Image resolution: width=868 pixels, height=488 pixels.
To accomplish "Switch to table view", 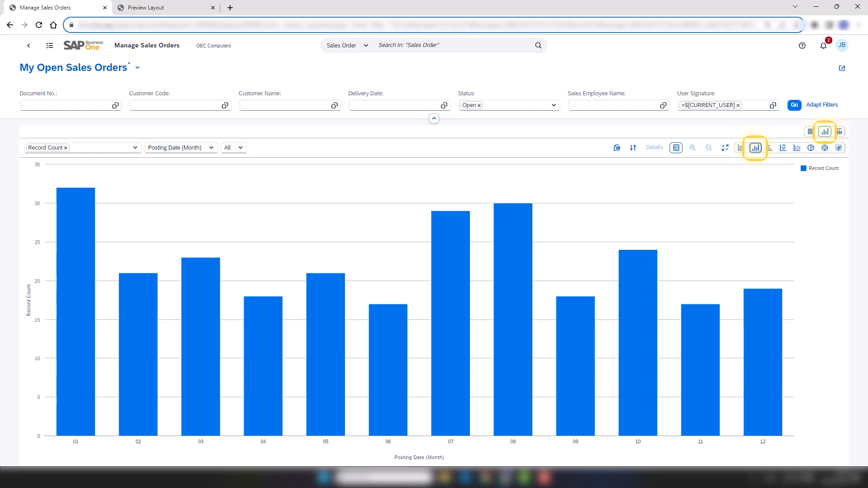I will 810,131.
